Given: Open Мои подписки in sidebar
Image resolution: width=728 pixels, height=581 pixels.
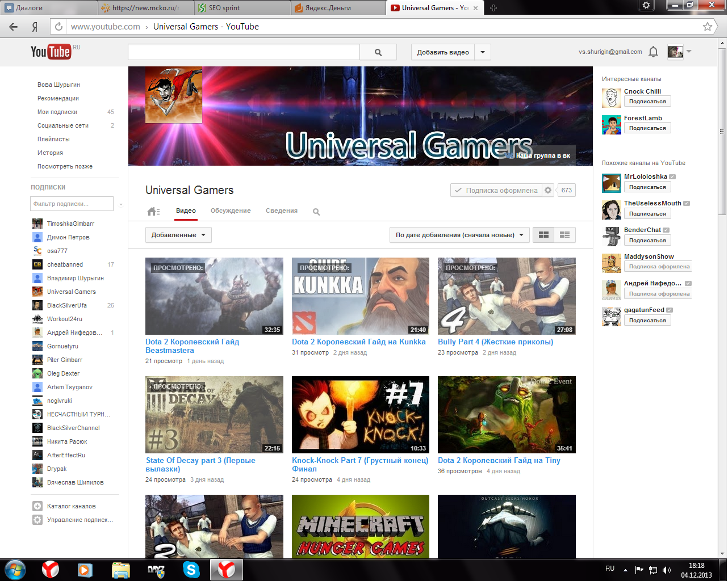Looking at the screenshot, I should [57, 112].
